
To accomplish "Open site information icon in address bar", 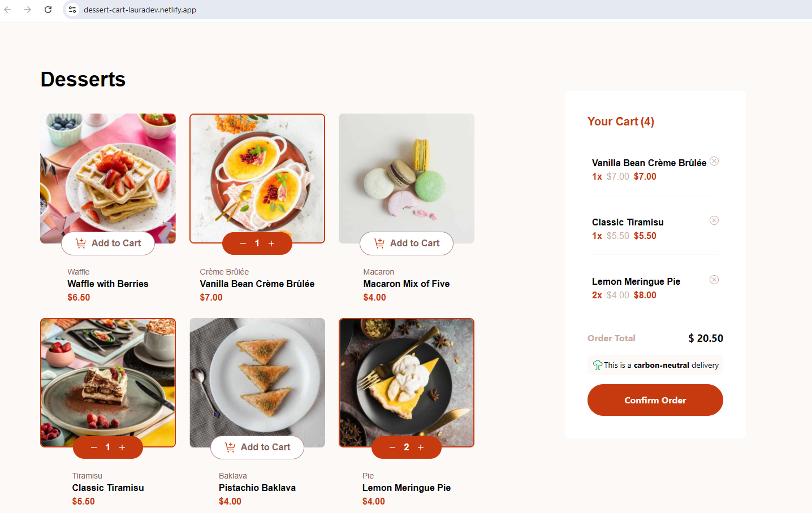I will [x=72, y=10].
